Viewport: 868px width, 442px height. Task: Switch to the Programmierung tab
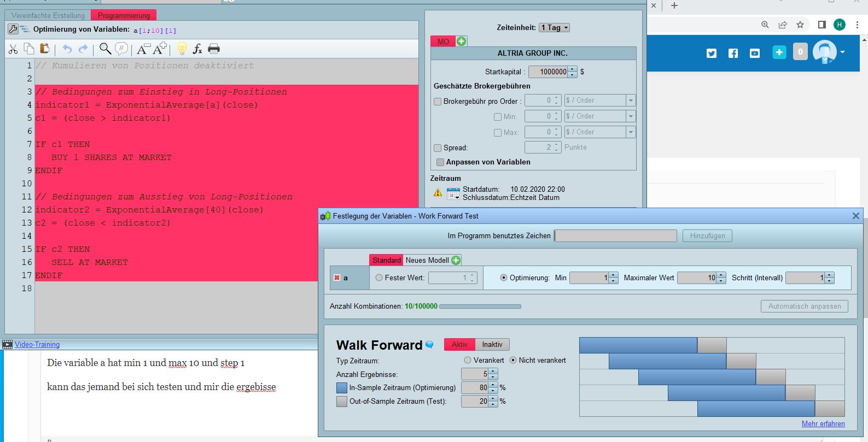tap(124, 15)
